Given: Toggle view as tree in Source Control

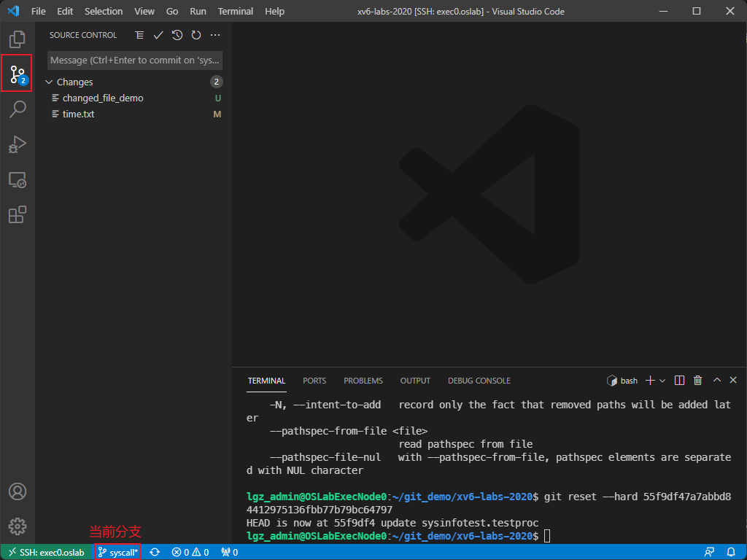Looking at the screenshot, I should pyautogui.click(x=139, y=35).
